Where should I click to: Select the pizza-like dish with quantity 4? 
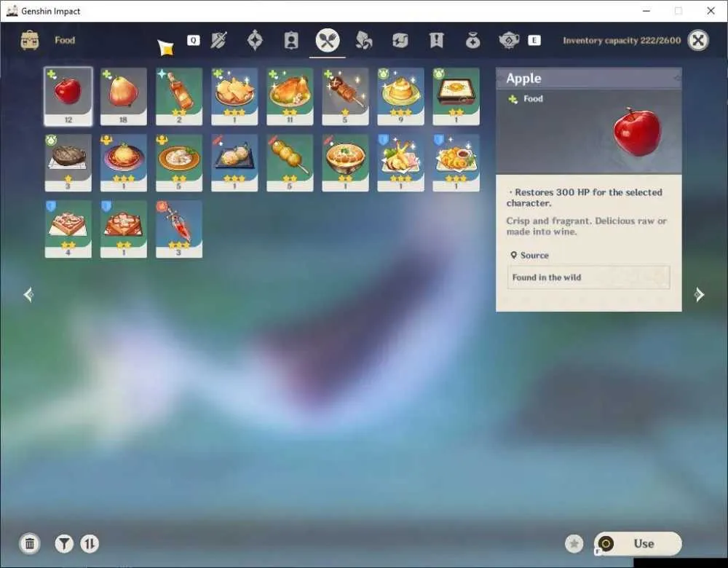point(68,229)
